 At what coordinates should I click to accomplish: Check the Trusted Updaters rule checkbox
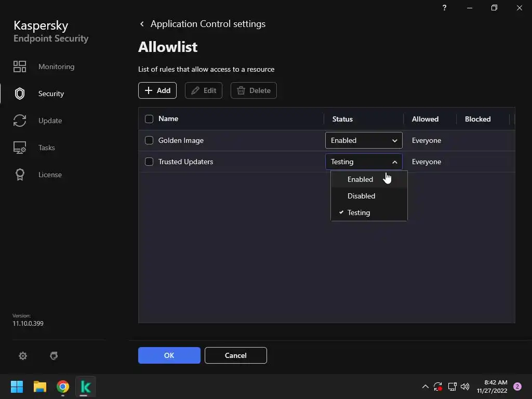click(x=149, y=162)
